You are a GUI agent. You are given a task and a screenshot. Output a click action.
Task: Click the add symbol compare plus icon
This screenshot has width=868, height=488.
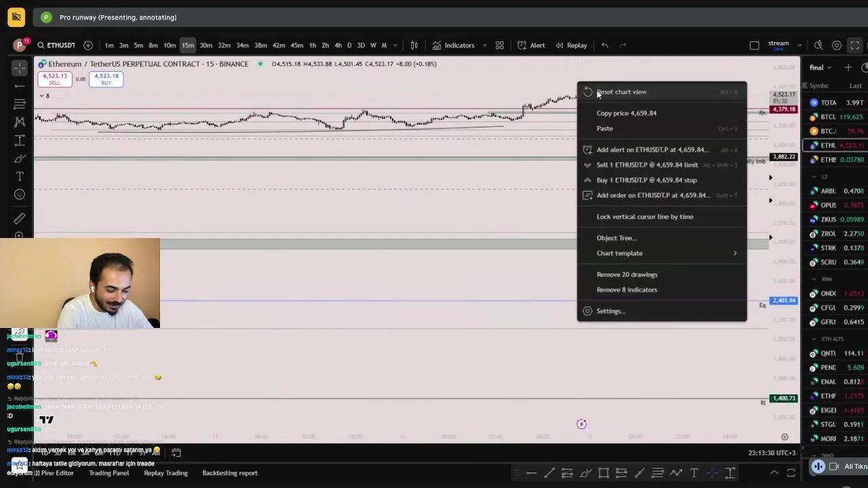pyautogui.click(x=88, y=45)
